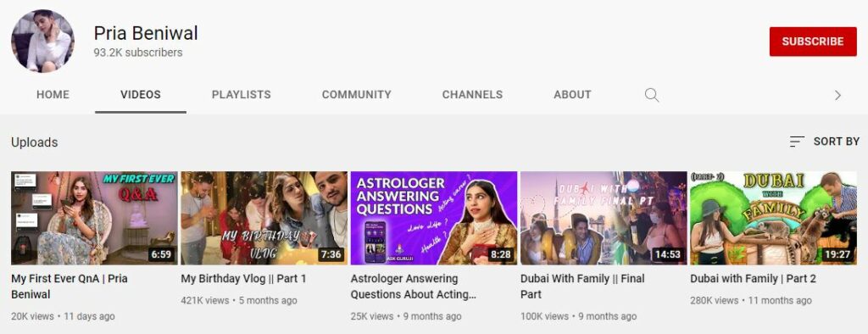Switch to the Channels tab

(472, 95)
